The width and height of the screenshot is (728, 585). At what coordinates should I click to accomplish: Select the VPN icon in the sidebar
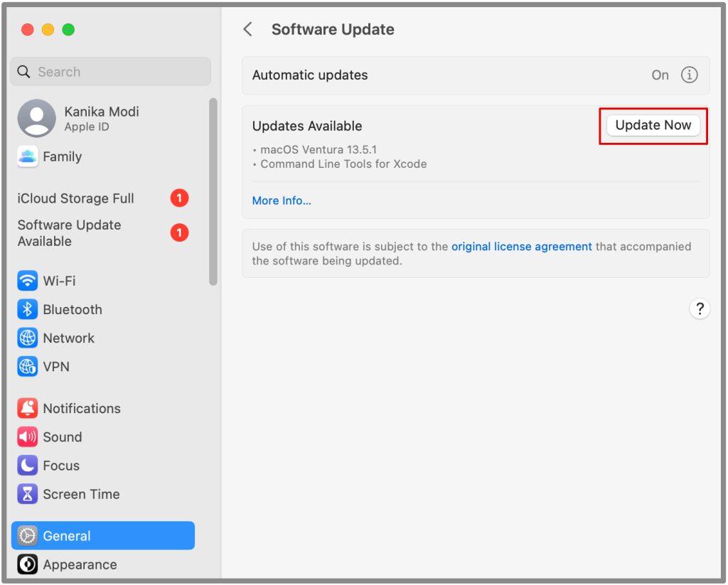[28, 366]
